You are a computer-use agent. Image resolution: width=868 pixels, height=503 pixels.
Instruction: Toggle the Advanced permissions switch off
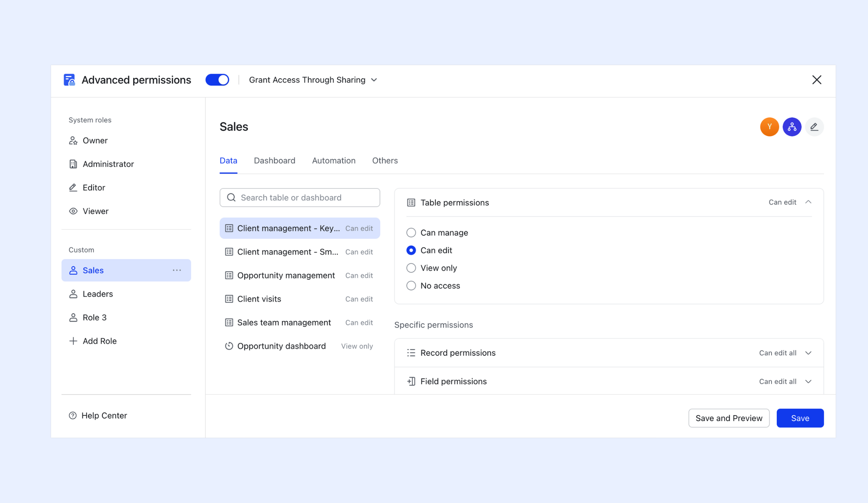(217, 80)
